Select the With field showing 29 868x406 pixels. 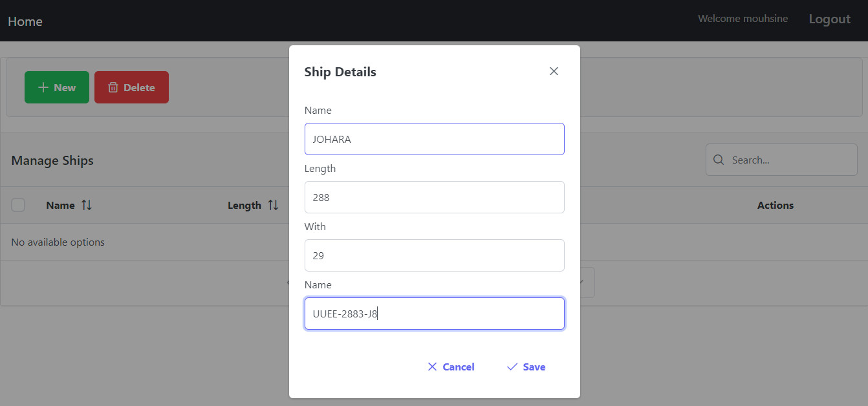(435, 255)
